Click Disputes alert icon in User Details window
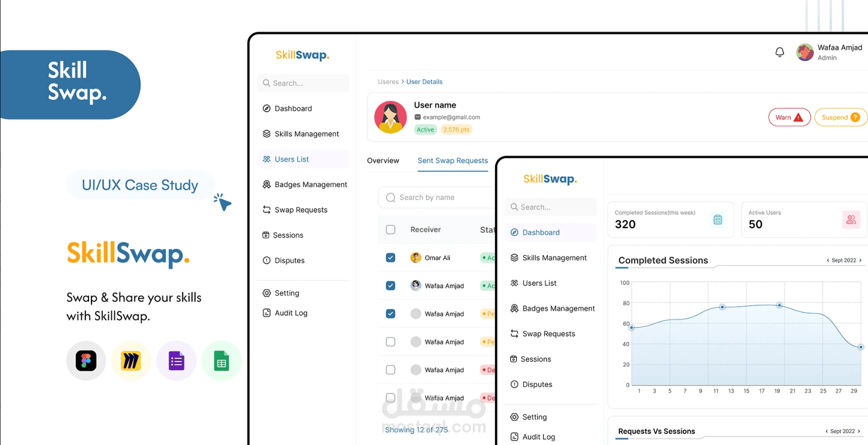Image resolution: width=868 pixels, height=445 pixels. pyautogui.click(x=267, y=261)
